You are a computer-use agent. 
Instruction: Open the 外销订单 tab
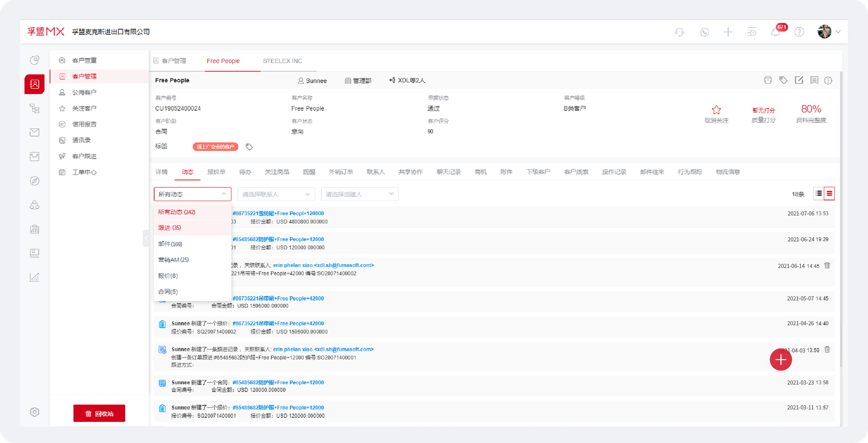pyautogui.click(x=340, y=172)
